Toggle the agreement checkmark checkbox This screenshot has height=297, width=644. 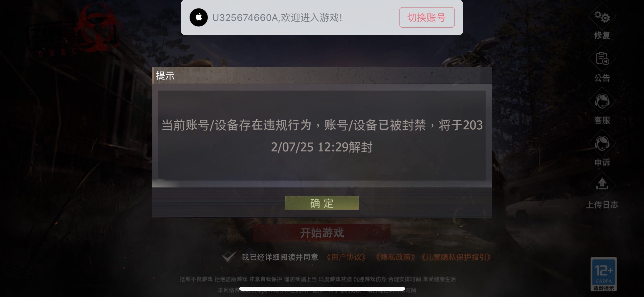pos(229,257)
